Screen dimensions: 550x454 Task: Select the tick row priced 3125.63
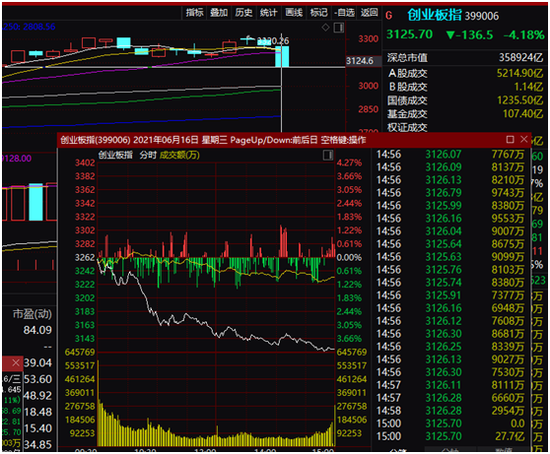click(450, 257)
